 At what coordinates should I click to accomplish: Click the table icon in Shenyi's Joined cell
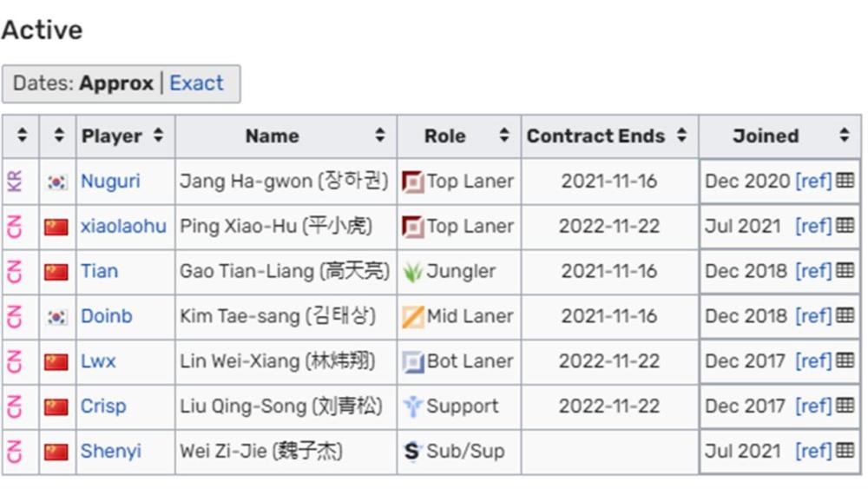click(845, 450)
